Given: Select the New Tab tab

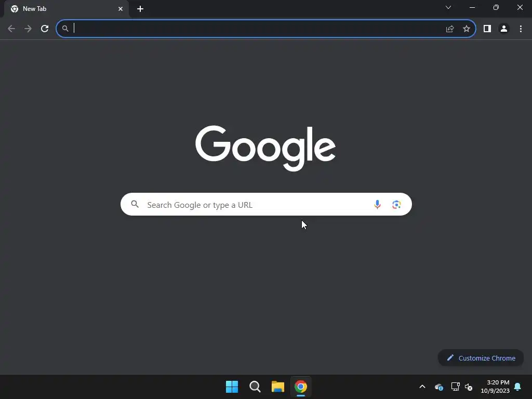Looking at the screenshot, I should tap(66, 9).
